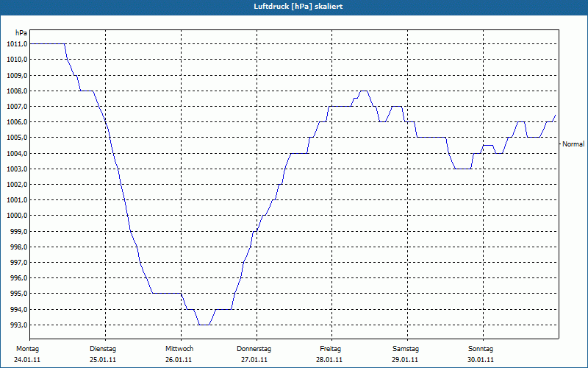Select the 1008,0 axis value
The width and height of the screenshot is (588, 368).
pyautogui.click(x=17, y=91)
